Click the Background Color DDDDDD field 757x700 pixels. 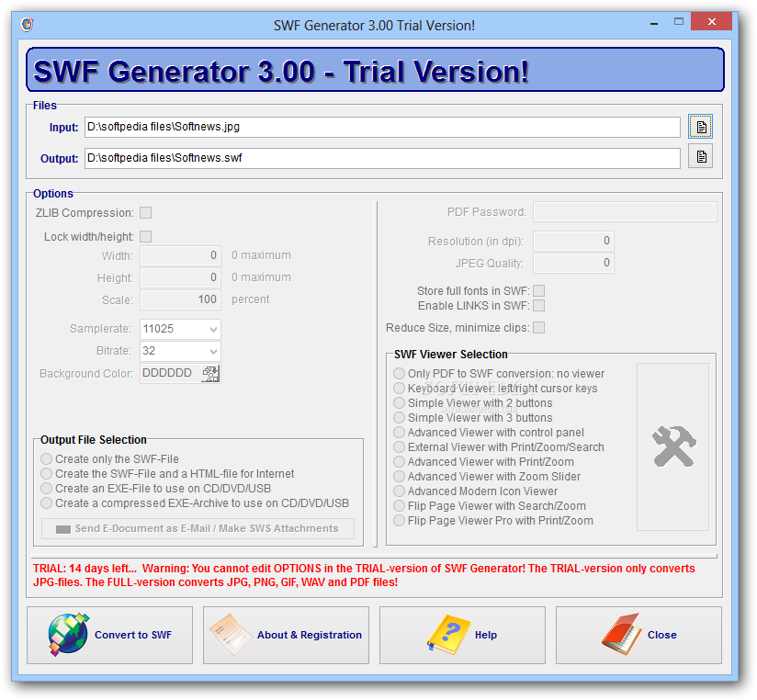point(171,374)
